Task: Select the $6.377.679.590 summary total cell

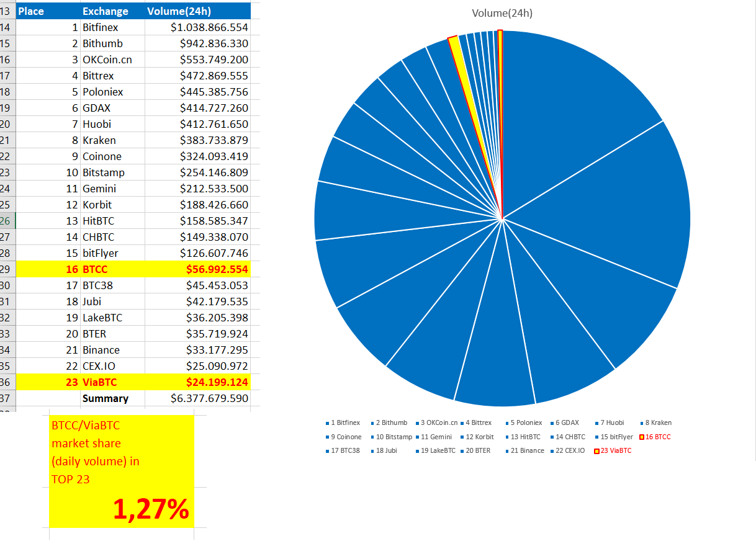Action: pyautogui.click(x=198, y=398)
